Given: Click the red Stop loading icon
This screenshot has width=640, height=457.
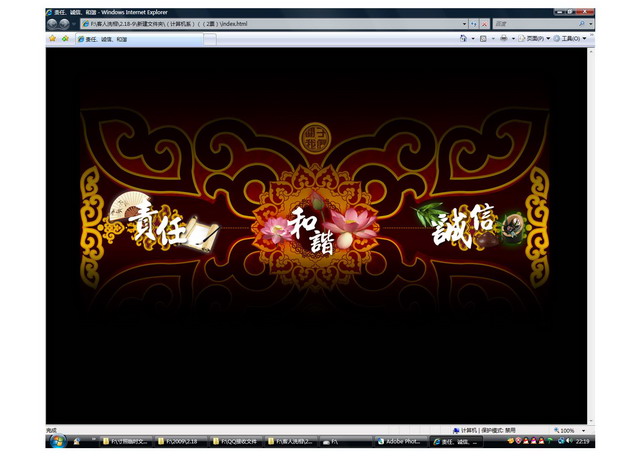Looking at the screenshot, I should (x=485, y=22).
